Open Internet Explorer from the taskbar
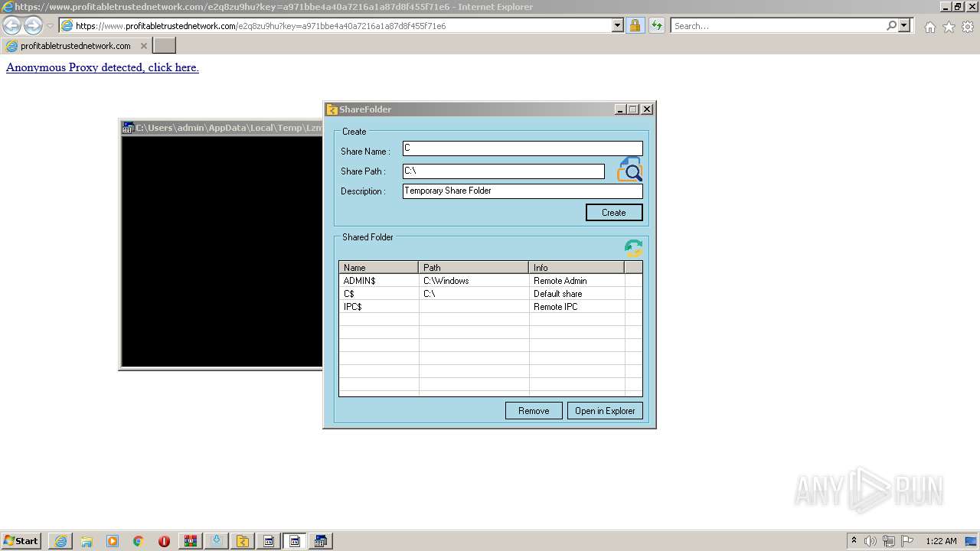The width and height of the screenshot is (980, 551). pyautogui.click(x=60, y=541)
